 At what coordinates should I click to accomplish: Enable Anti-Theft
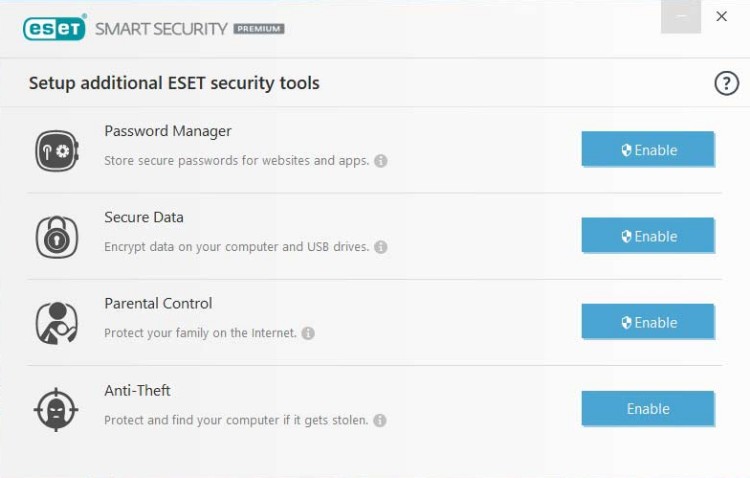[x=648, y=409]
